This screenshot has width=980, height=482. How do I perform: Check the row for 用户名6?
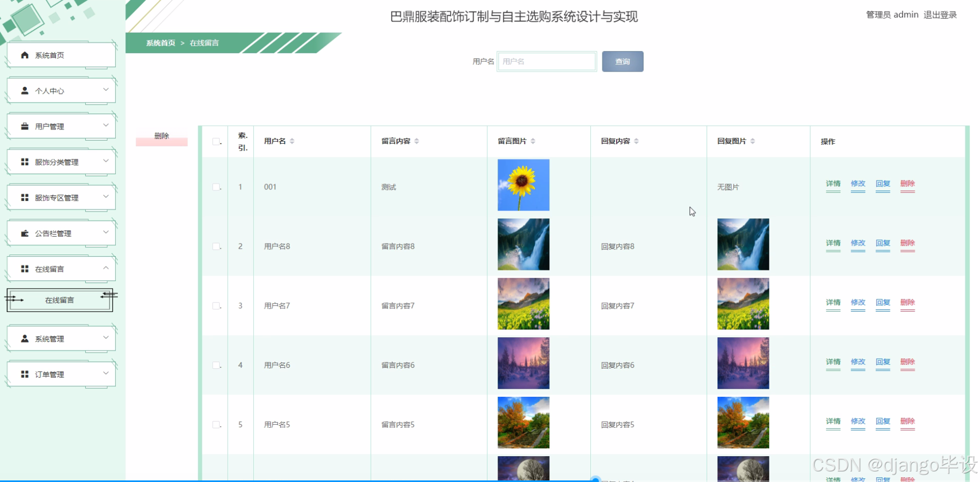click(x=216, y=365)
